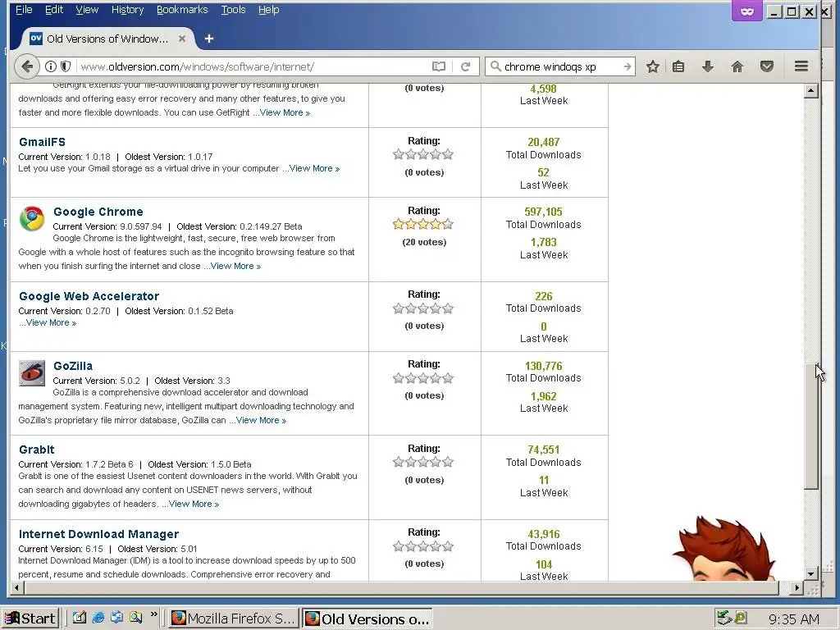Rate Google Chrome using its star rating
This screenshot has width=840, height=630.
tap(423, 224)
